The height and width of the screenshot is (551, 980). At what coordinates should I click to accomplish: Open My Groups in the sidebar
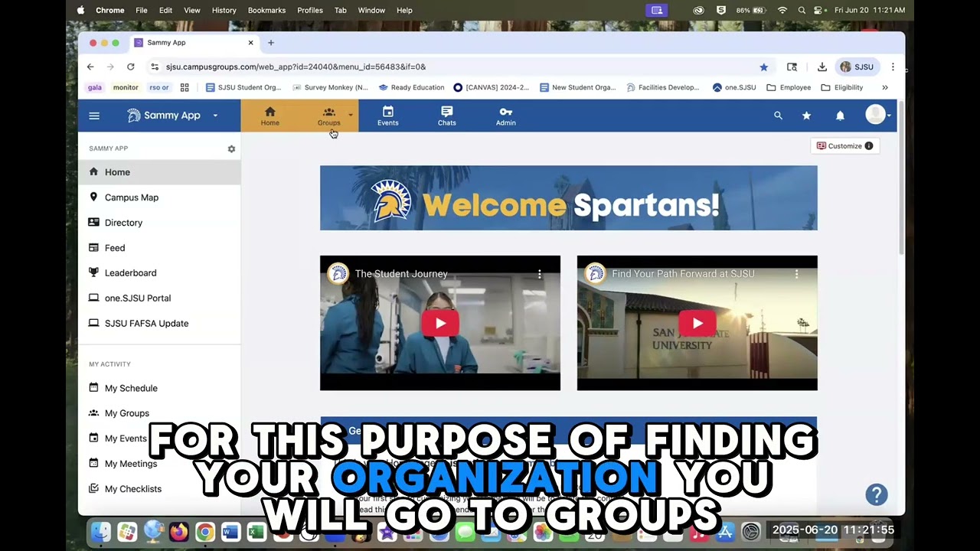point(159,413)
